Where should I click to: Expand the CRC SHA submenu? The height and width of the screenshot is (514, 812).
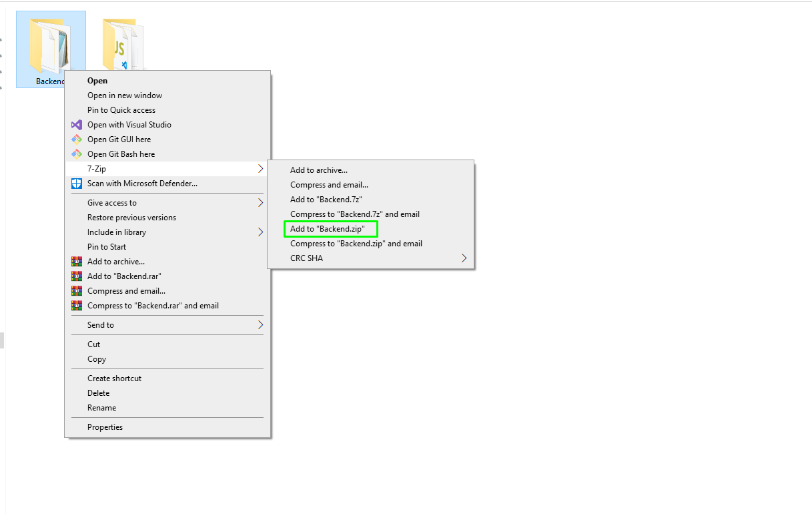[x=464, y=258]
